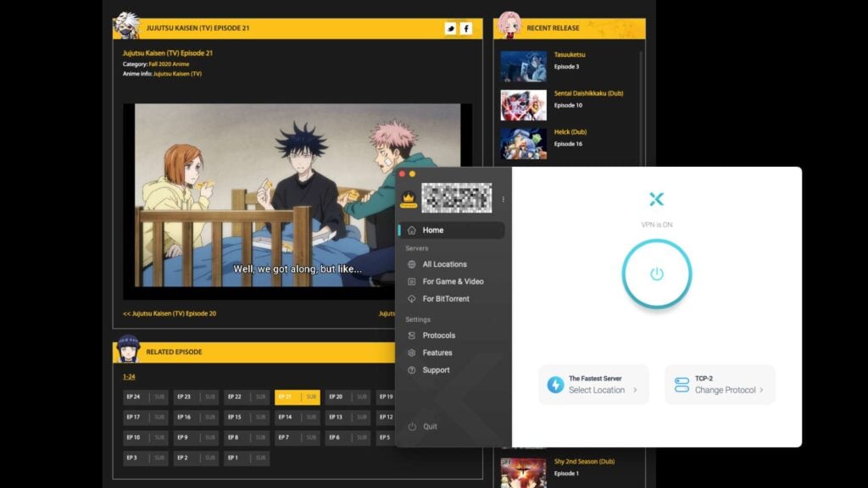This screenshot has height=488, width=868.
Task: Click the VPN power button
Action: point(657,274)
